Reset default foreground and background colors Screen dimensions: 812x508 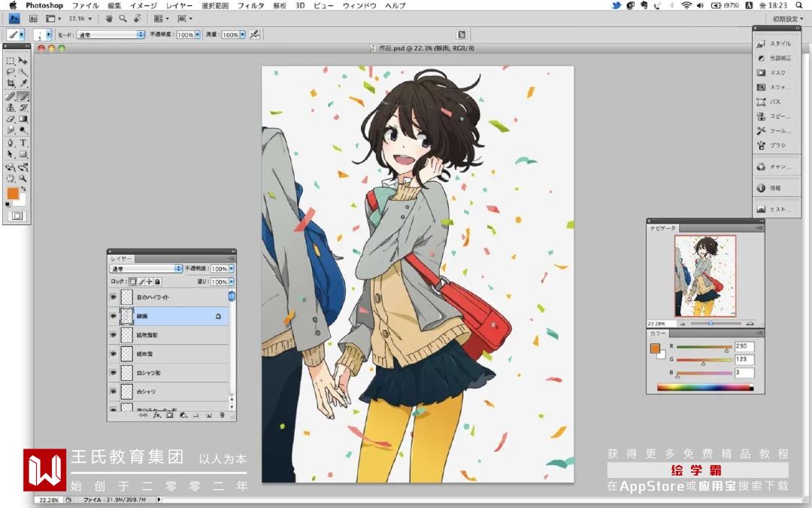(8, 204)
